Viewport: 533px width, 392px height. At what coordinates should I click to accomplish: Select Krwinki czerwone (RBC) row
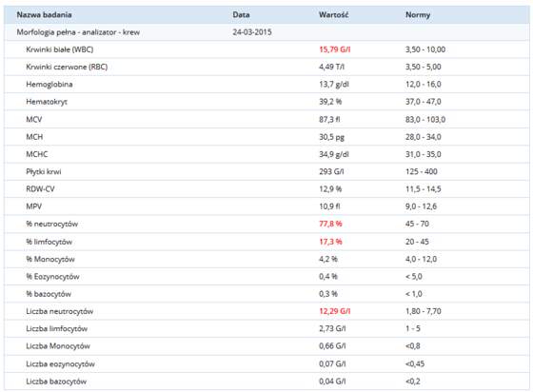(x=266, y=67)
